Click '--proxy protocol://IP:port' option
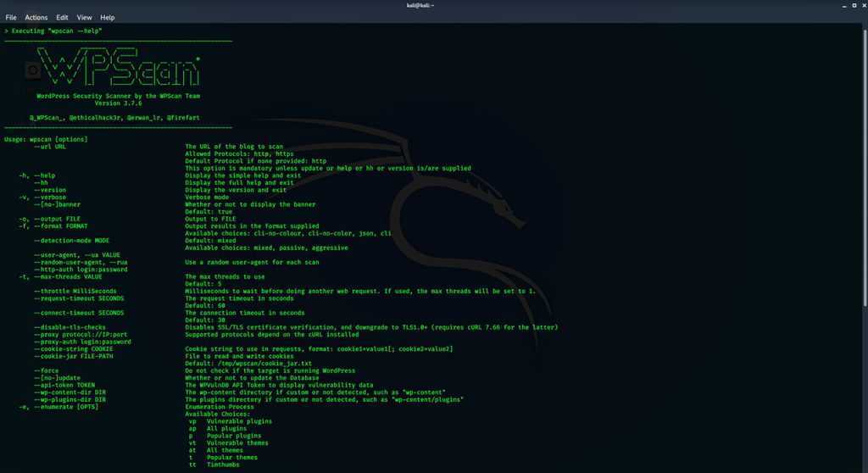The height and width of the screenshot is (473, 868). pyautogui.click(x=81, y=334)
